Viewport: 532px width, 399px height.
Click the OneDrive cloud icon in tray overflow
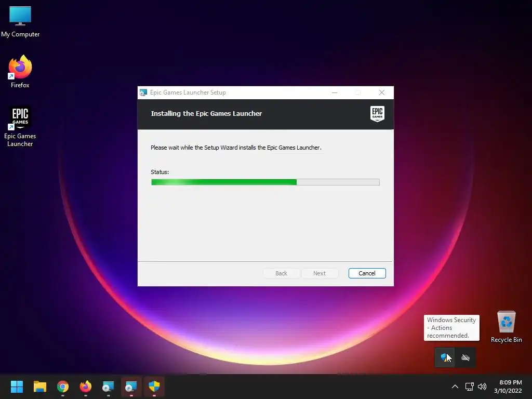465,357
